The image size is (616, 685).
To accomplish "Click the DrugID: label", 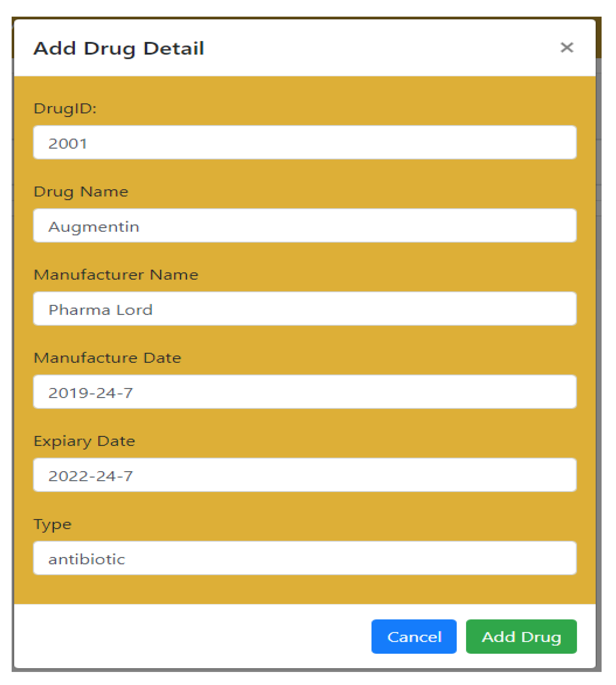I will point(65,109).
